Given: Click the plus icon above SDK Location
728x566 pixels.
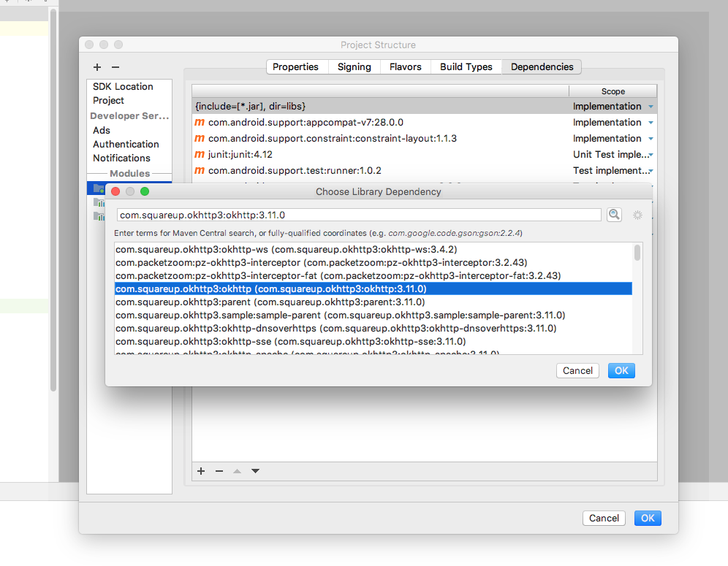Looking at the screenshot, I should pos(97,67).
